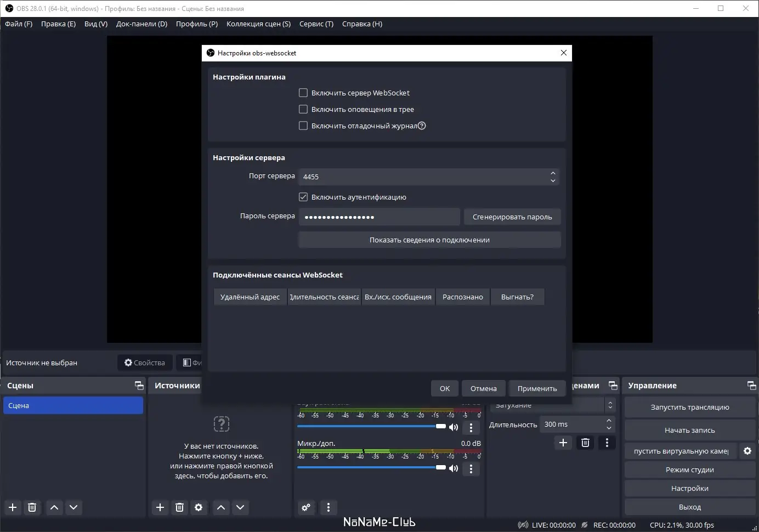Open advanced audio properties gears icon
Image resolution: width=759 pixels, height=532 pixels.
[x=306, y=507]
